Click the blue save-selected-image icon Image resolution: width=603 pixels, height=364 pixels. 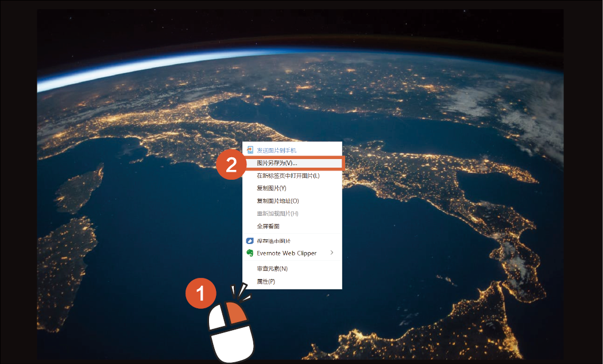pos(250,241)
